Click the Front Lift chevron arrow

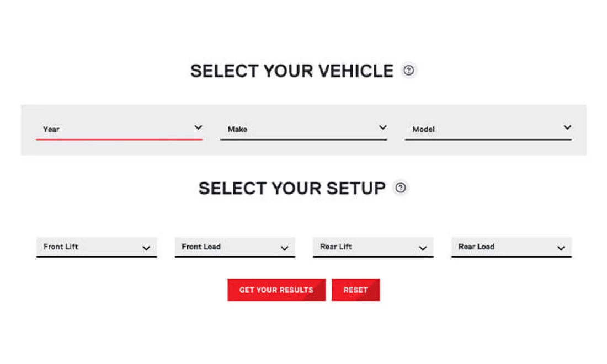pyautogui.click(x=146, y=248)
